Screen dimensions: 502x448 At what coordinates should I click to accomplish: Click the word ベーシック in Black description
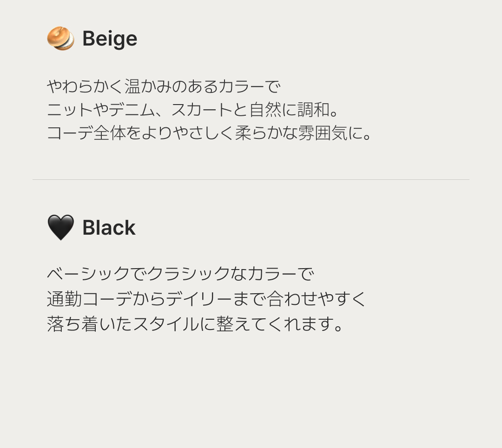(x=88, y=274)
